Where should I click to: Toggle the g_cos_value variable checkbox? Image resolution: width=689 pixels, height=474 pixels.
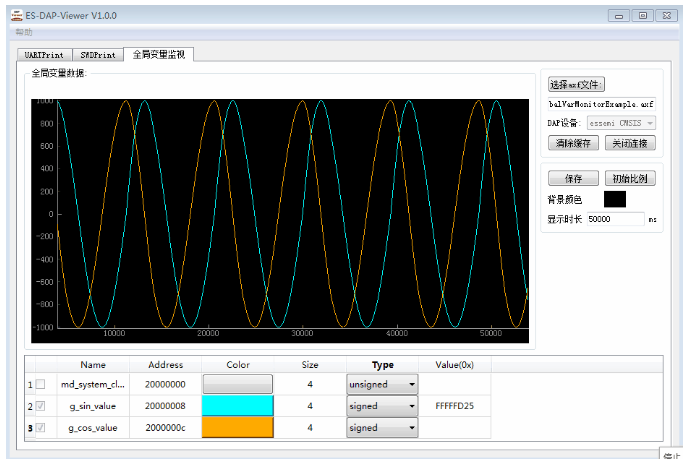coord(41,428)
